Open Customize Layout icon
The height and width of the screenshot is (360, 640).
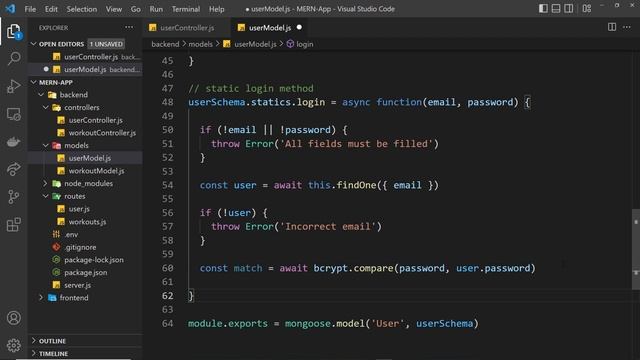pos(587,9)
